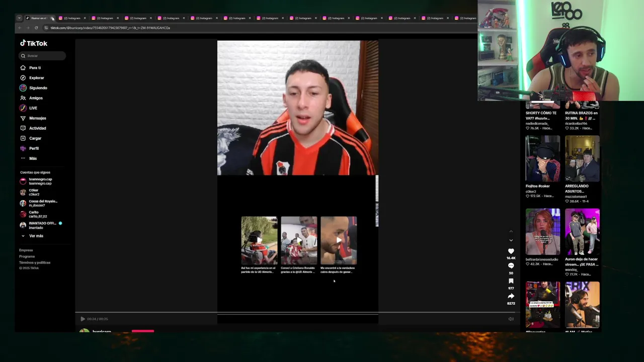Click the Mensajes paper-plane icon
This screenshot has width=644, height=362.
point(23,118)
